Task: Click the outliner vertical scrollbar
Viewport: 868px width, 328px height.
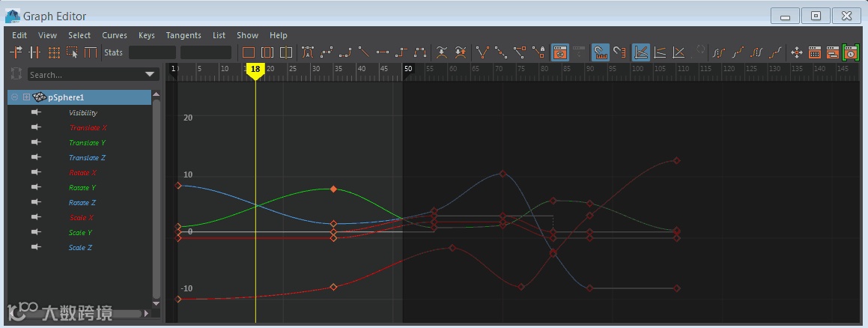Action: [156, 199]
